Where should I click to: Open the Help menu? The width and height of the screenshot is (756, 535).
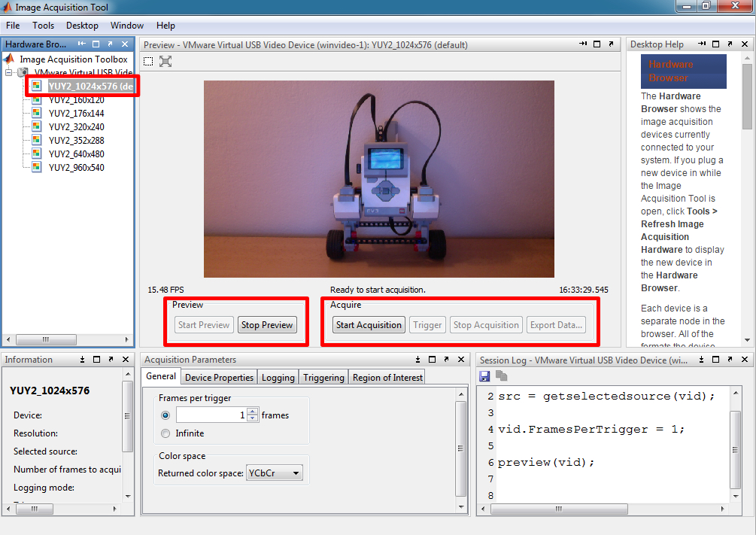165,26
